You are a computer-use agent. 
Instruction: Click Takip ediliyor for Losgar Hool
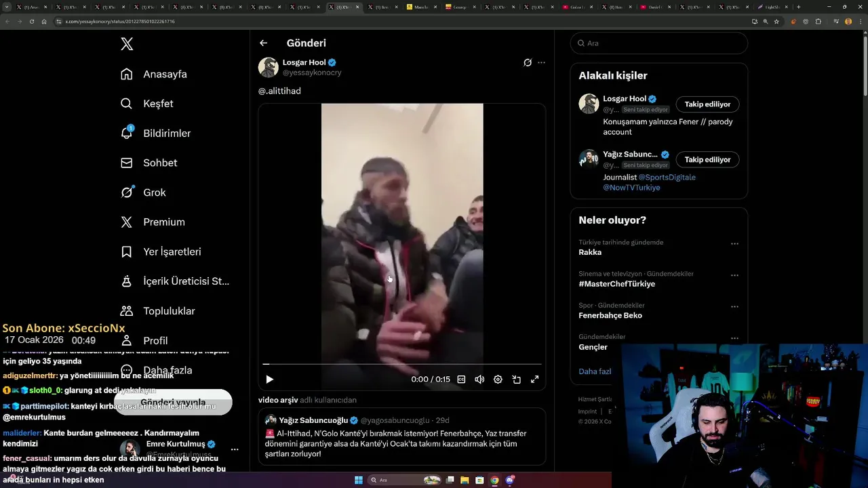(707, 104)
